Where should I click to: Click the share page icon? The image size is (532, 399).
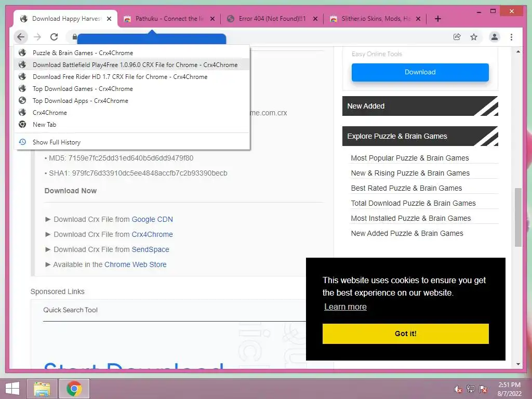(457, 37)
